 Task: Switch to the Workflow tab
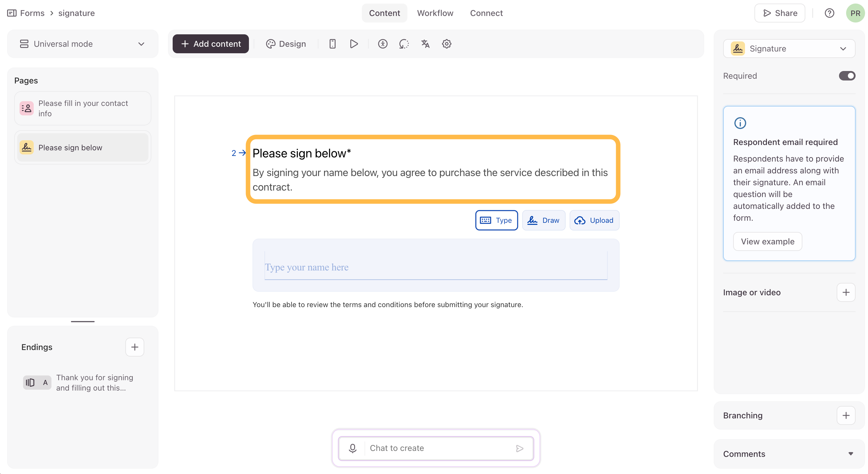point(435,13)
